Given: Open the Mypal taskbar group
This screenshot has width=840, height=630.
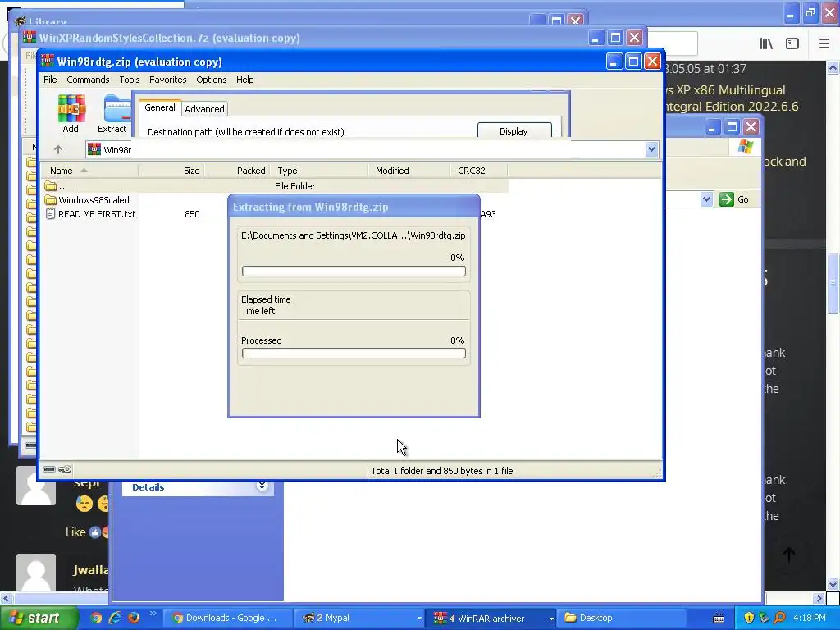Looking at the screenshot, I should click(x=360, y=618).
